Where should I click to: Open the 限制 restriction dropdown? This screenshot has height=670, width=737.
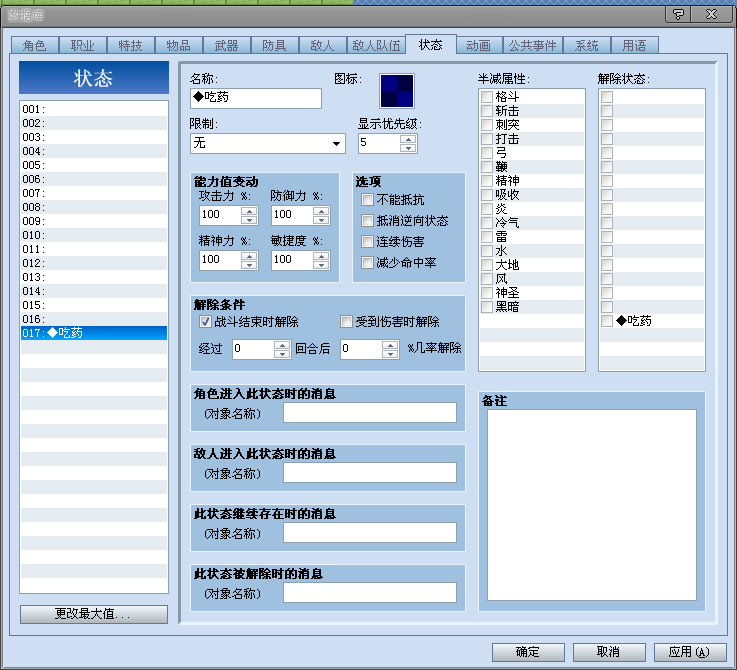click(x=336, y=143)
